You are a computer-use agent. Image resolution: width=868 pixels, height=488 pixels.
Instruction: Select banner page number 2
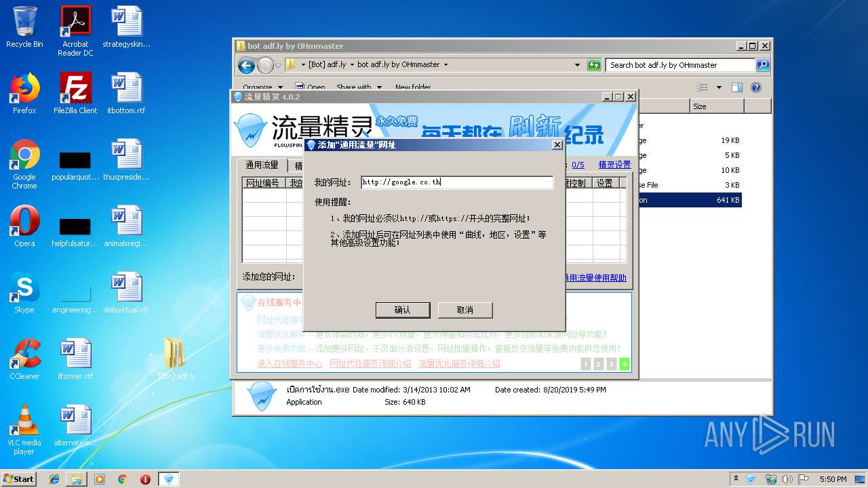[599, 364]
